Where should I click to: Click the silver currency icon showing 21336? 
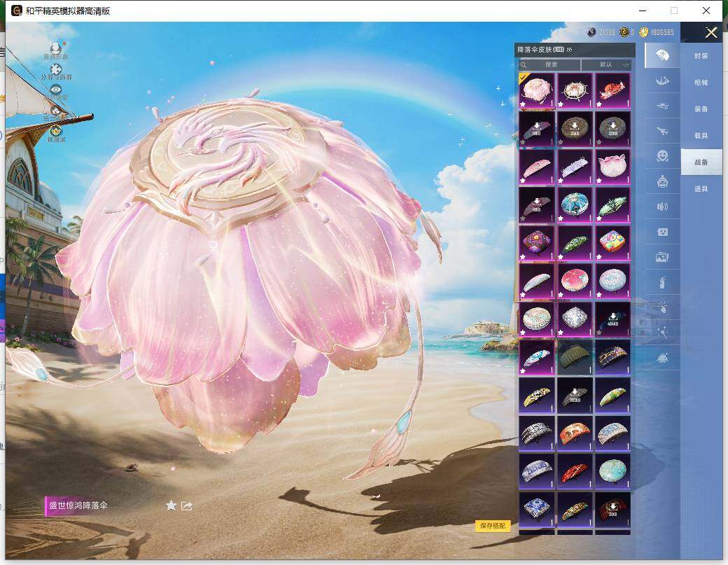point(591,32)
